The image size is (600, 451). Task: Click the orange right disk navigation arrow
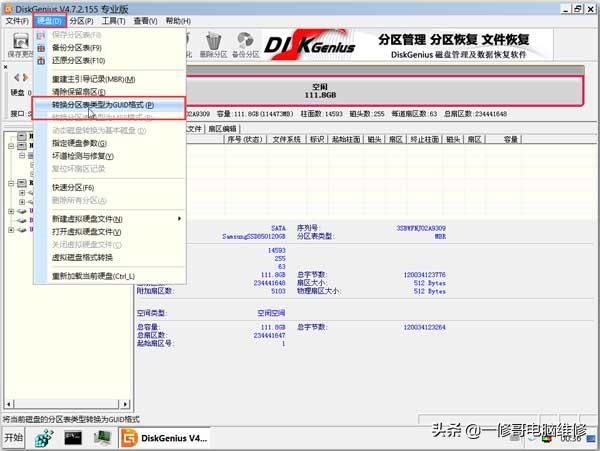pyautogui.click(x=25, y=78)
